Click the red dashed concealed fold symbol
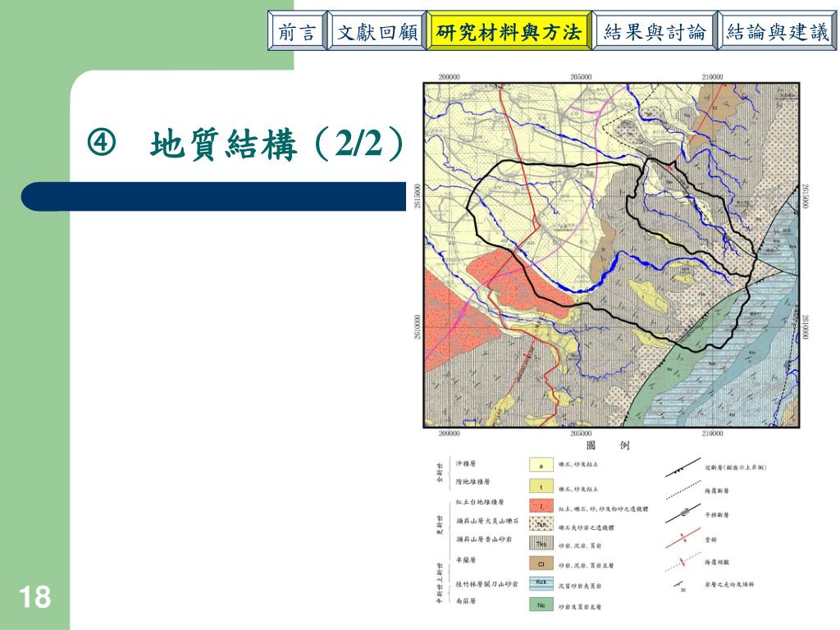The width and height of the screenshot is (840, 630). (x=683, y=561)
